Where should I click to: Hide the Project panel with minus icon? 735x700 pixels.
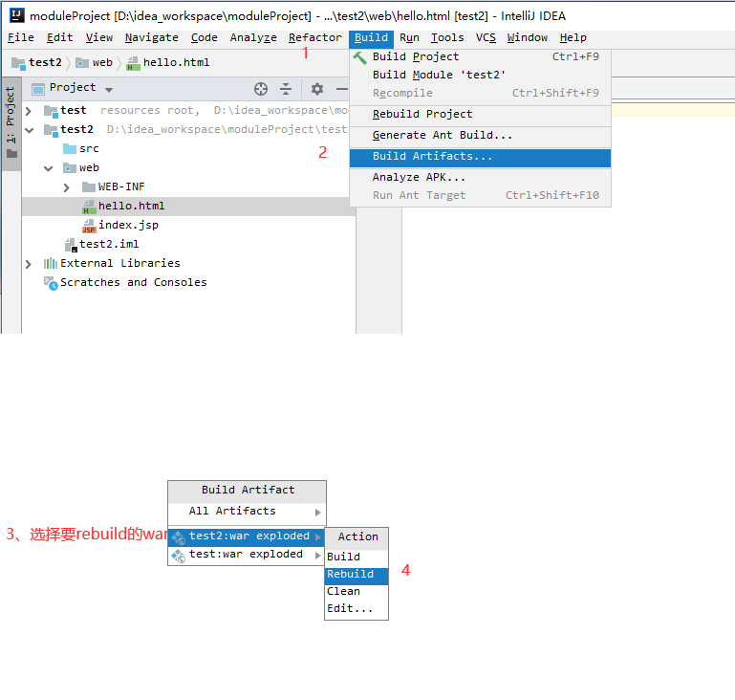pos(342,89)
